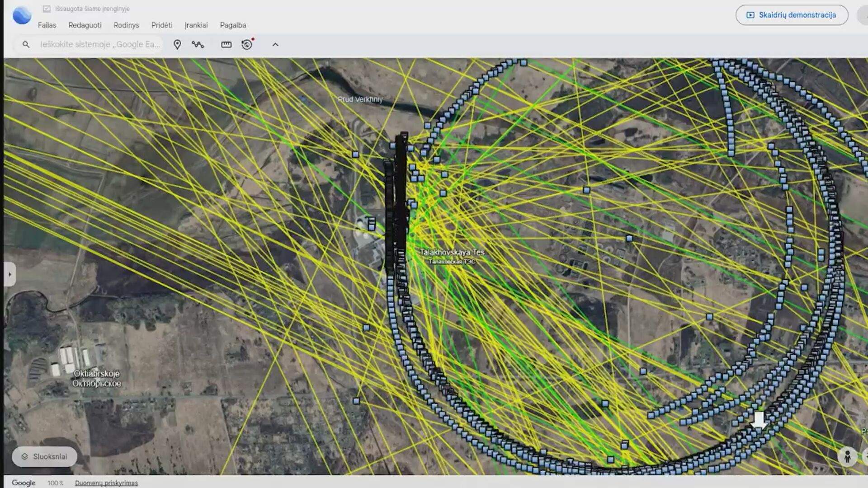
Task: Activate the Street View pegman icon
Action: pyautogui.click(x=847, y=456)
